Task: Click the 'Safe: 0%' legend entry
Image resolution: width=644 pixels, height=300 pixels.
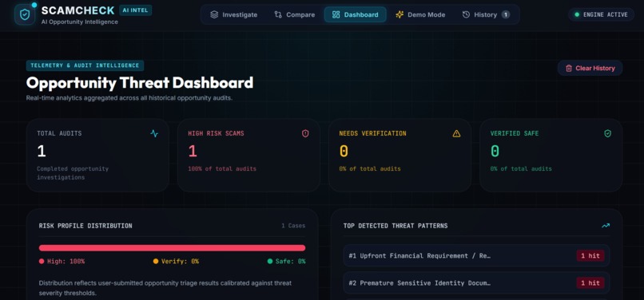Action: [286, 261]
